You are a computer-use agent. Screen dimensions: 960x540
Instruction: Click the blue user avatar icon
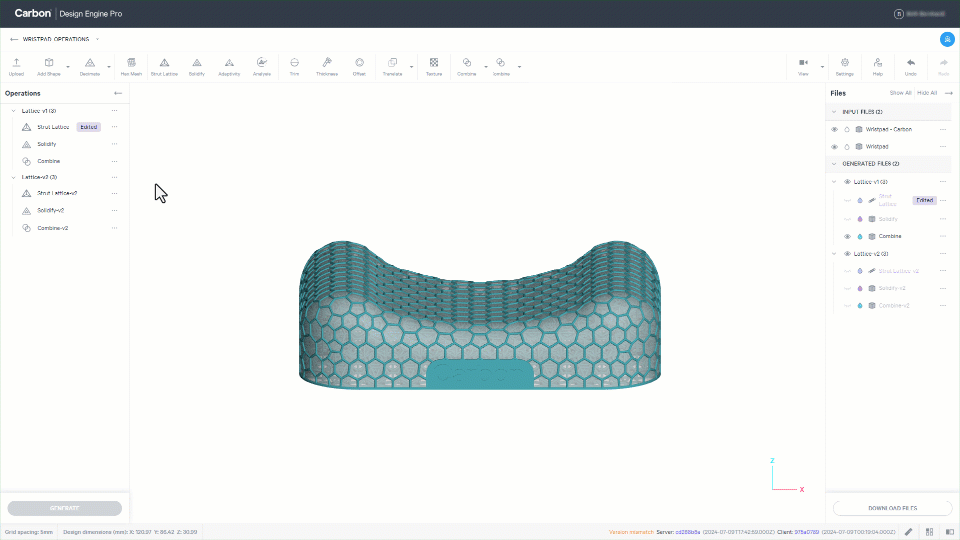point(947,39)
